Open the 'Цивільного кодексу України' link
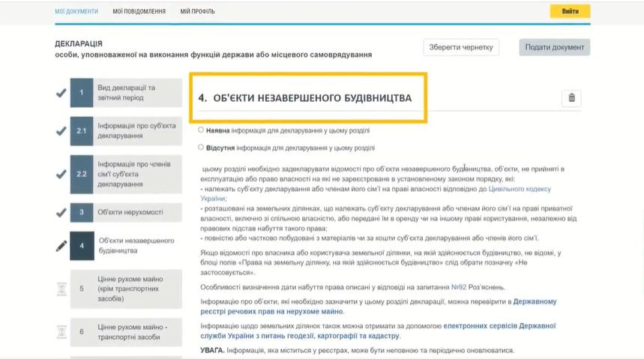 pyautogui.click(x=520, y=189)
